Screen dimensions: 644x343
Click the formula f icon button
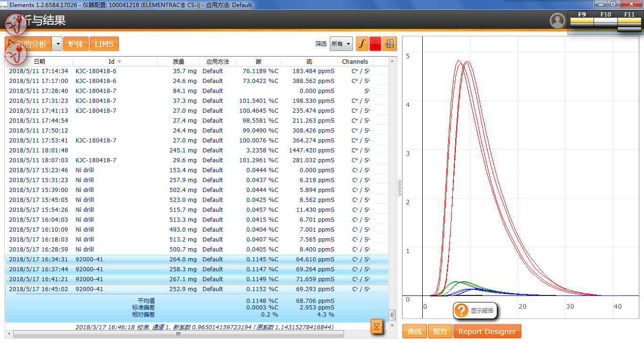coord(362,44)
